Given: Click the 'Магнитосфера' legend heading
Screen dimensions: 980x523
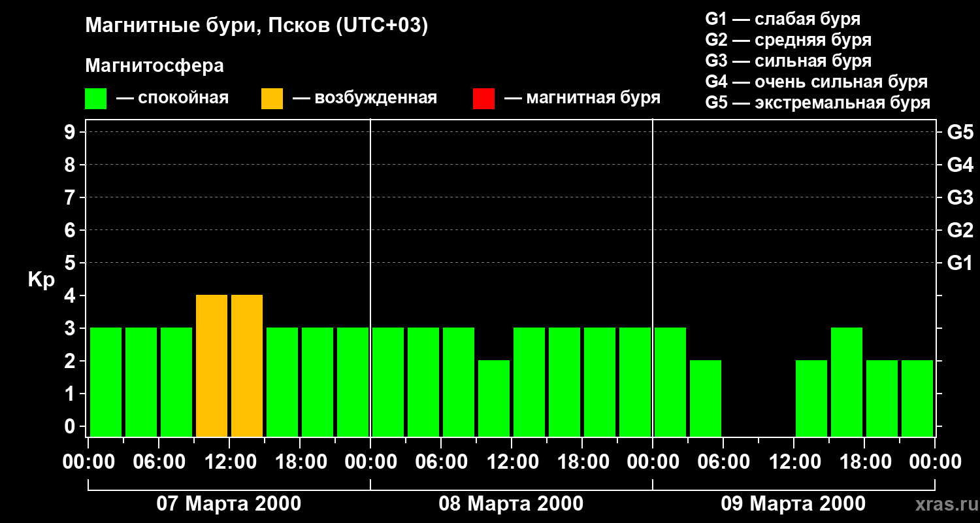Looking at the screenshot, I should click(154, 66).
